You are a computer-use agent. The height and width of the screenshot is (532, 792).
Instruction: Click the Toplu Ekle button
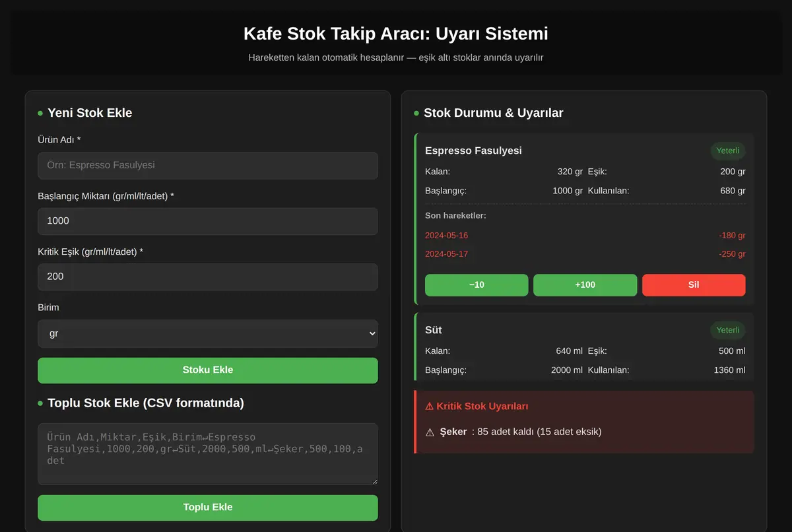pyautogui.click(x=208, y=508)
